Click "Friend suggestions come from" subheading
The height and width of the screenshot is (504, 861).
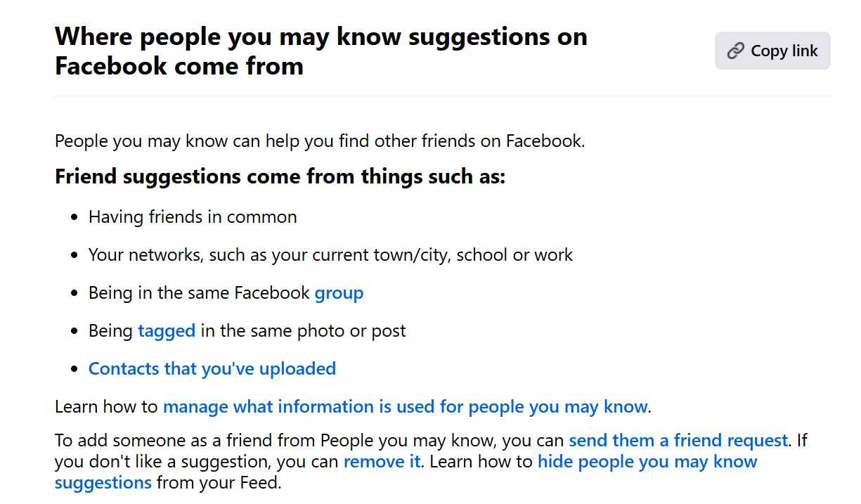(280, 176)
